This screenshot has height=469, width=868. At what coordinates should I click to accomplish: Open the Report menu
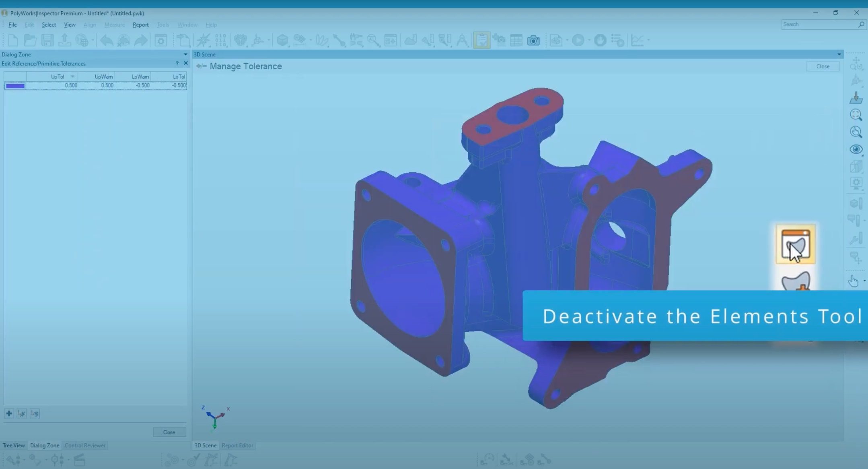(x=140, y=25)
